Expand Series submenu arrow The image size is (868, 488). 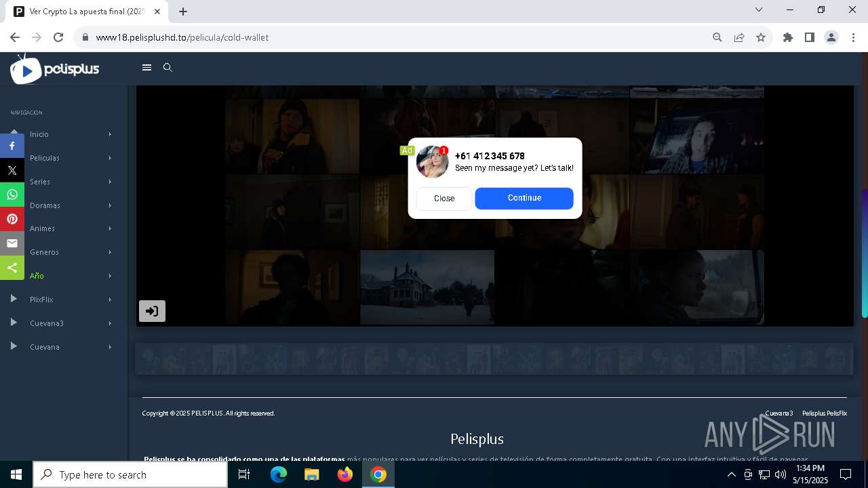point(110,182)
